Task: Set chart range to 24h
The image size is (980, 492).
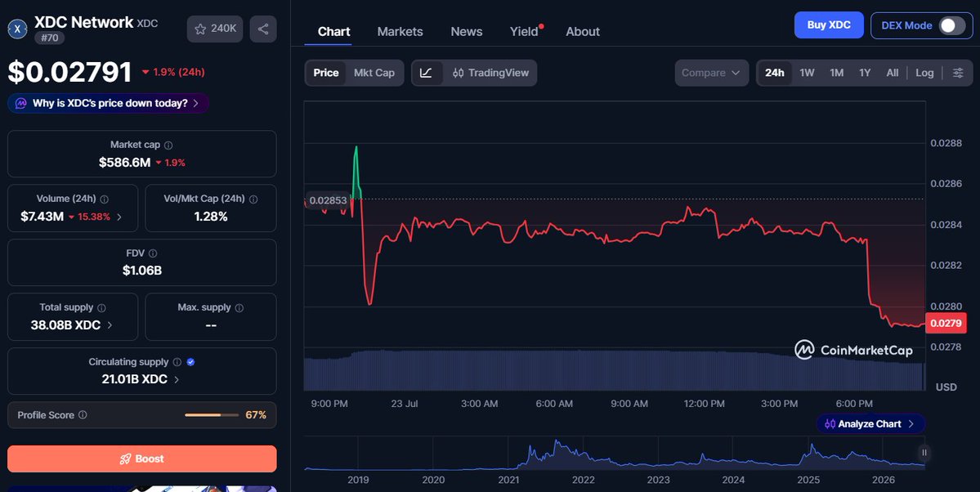Action: pyautogui.click(x=775, y=73)
